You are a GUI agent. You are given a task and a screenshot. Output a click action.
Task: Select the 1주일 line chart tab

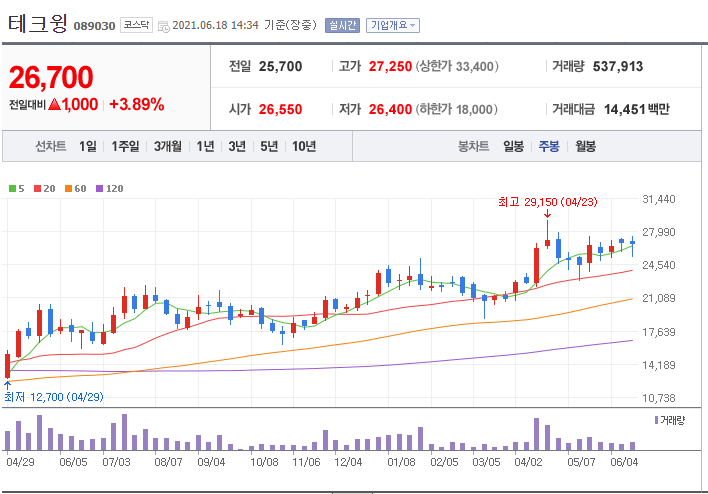125,146
